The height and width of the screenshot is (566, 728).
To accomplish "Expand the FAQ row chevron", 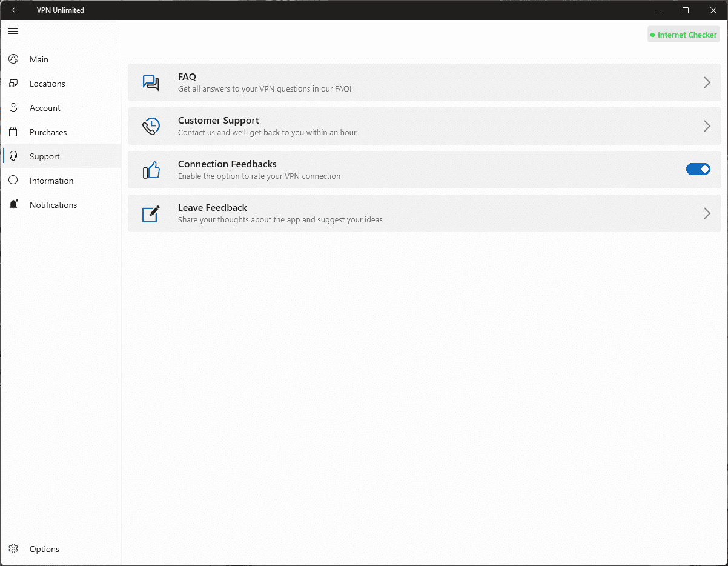I will (707, 82).
